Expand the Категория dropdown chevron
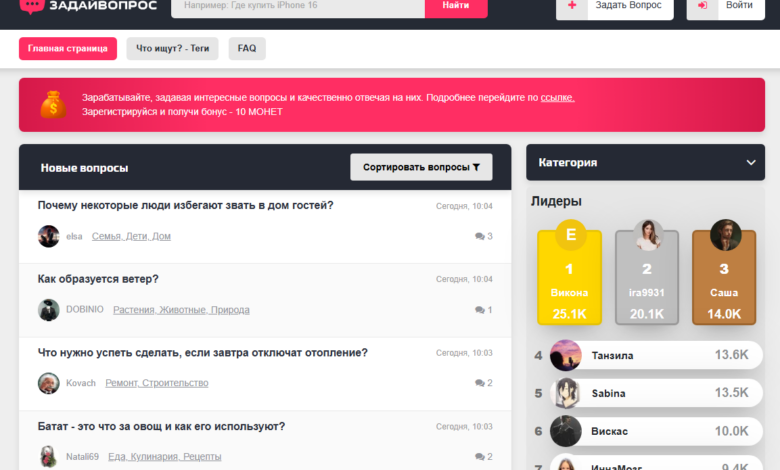Image resolution: width=780 pixels, height=470 pixels. 751,163
